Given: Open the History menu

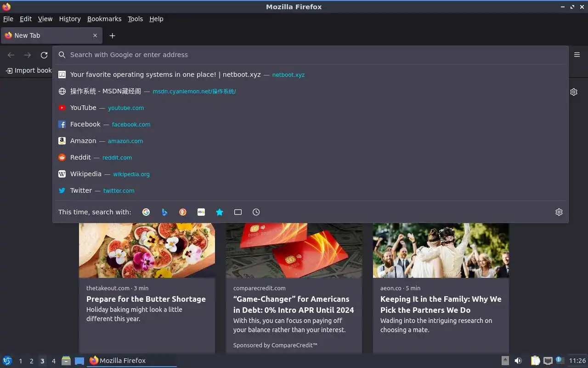Looking at the screenshot, I should point(70,19).
